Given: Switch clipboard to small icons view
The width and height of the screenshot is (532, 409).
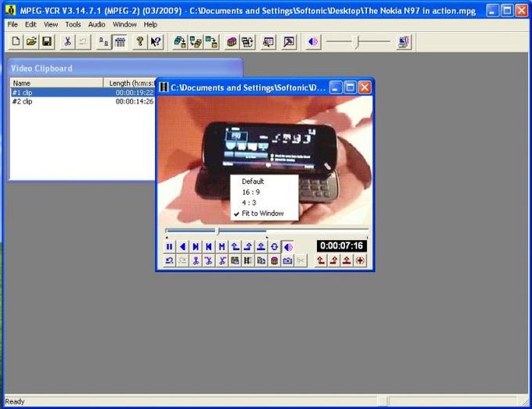Looking at the screenshot, I should coord(103,42).
